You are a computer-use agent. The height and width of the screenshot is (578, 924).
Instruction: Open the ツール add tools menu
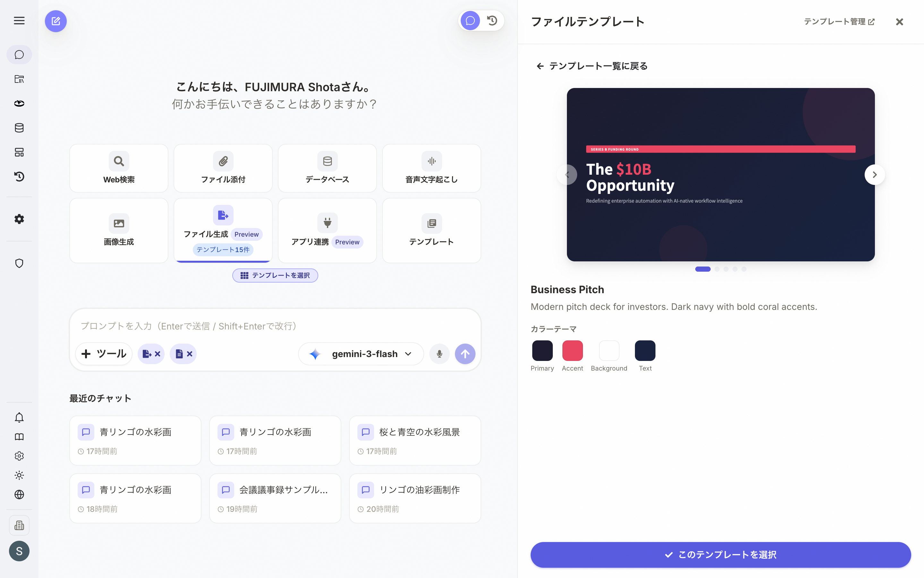pyautogui.click(x=104, y=354)
